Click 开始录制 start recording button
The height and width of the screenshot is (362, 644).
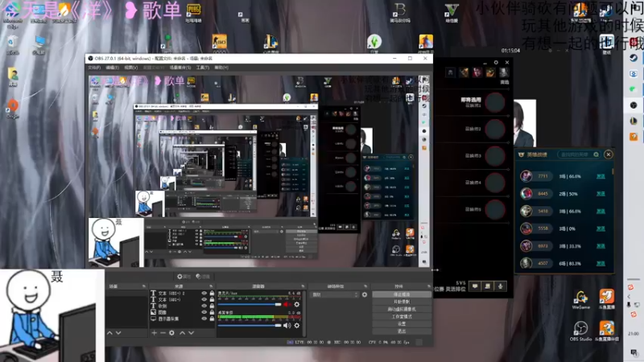click(402, 302)
